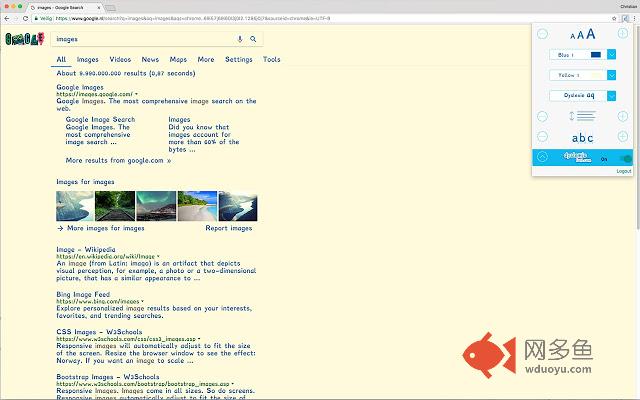Increase letter spacing plus icon beside abc
The image size is (640, 400).
622,136
